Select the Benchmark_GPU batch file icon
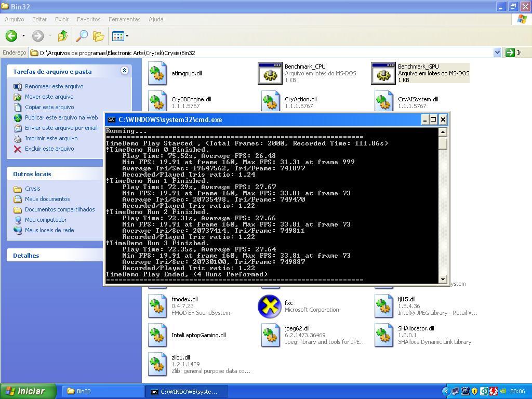 [383, 73]
